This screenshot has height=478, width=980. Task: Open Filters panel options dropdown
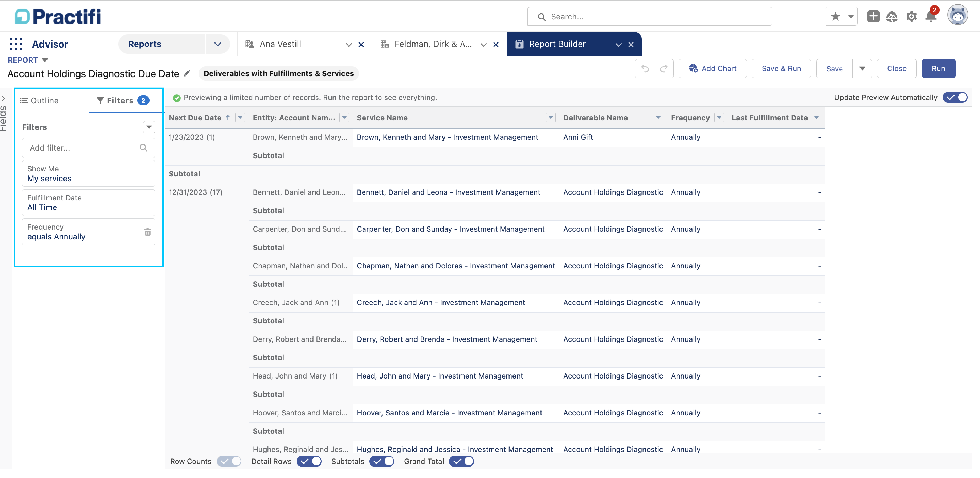(x=149, y=127)
